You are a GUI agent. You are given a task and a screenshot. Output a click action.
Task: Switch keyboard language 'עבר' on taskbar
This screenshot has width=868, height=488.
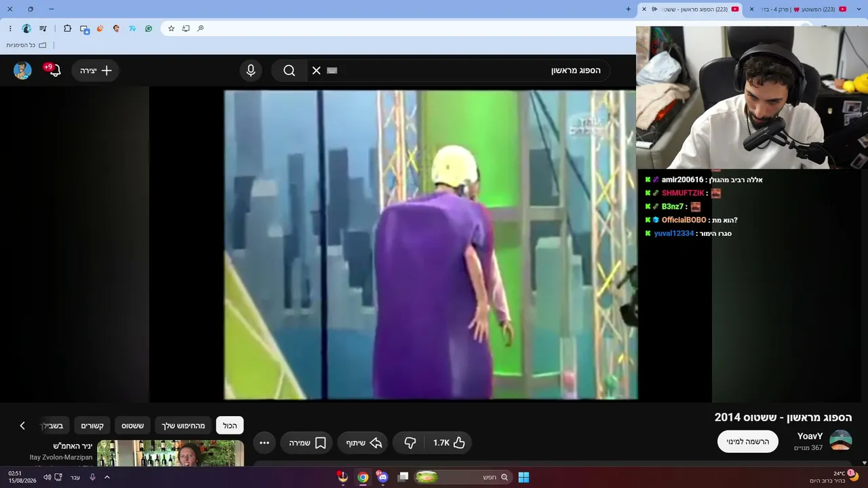click(75, 477)
